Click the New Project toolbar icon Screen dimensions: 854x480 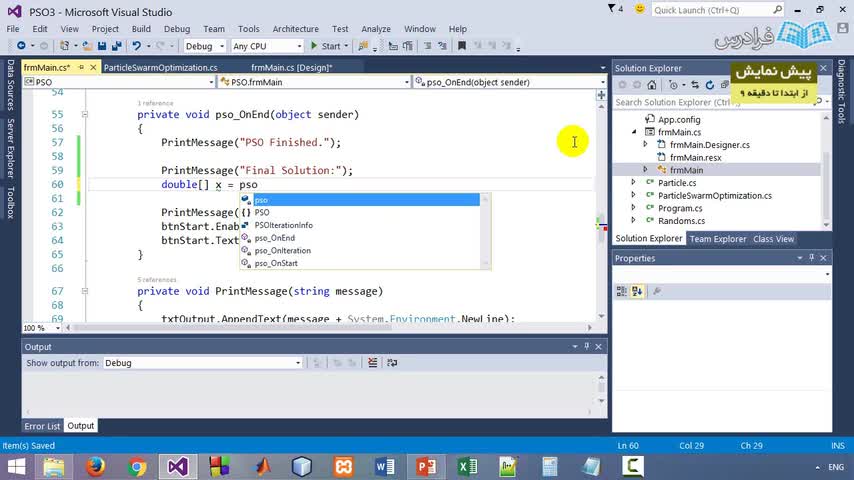(64, 46)
